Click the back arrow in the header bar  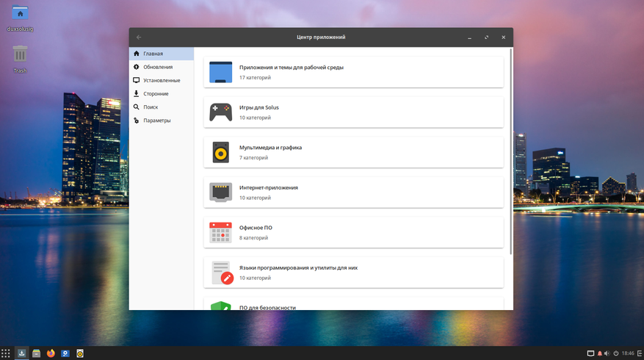tap(139, 37)
